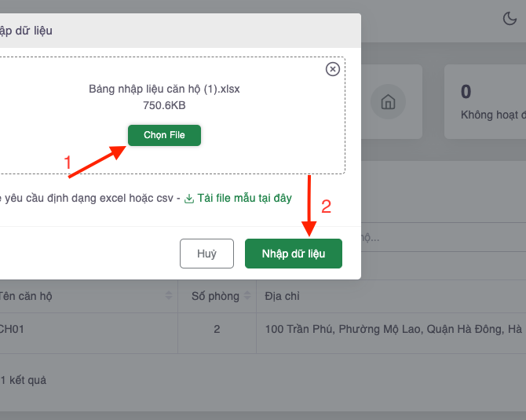Sort by Tên căn hộ column arrows
Image resolution: width=526 pixels, height=420 pixels.
pos(169,296)
